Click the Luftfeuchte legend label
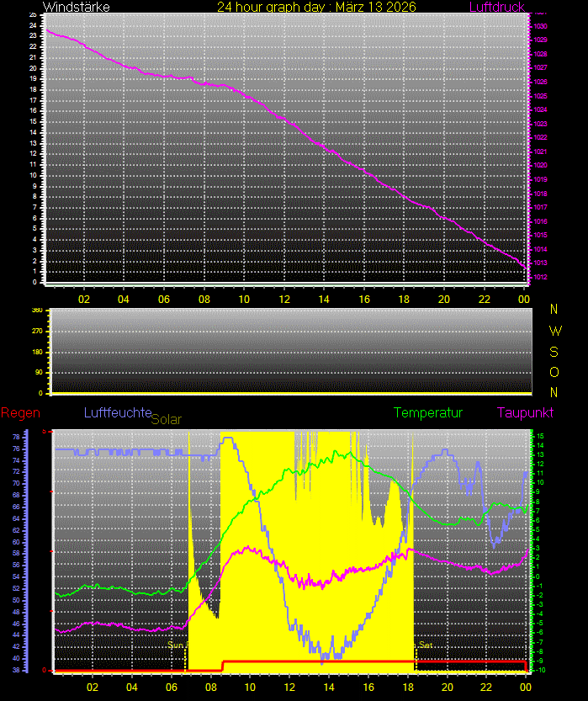 tap(117, 412)
